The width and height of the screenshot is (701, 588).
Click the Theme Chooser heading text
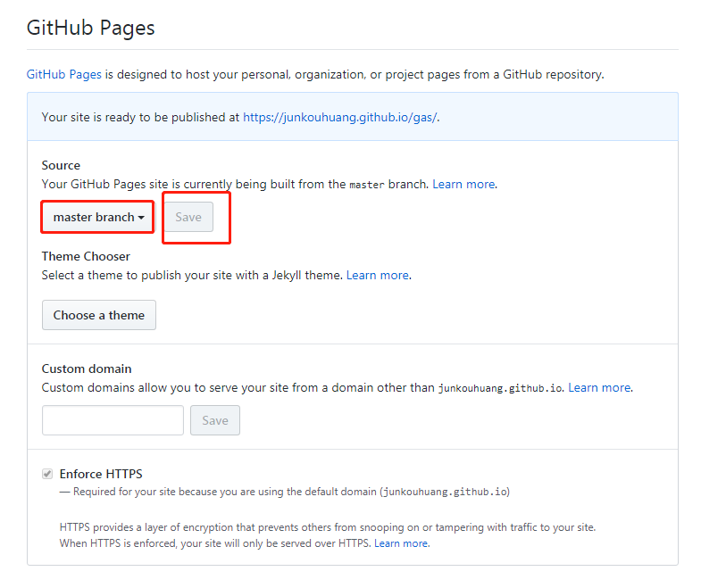coord(86,256)
